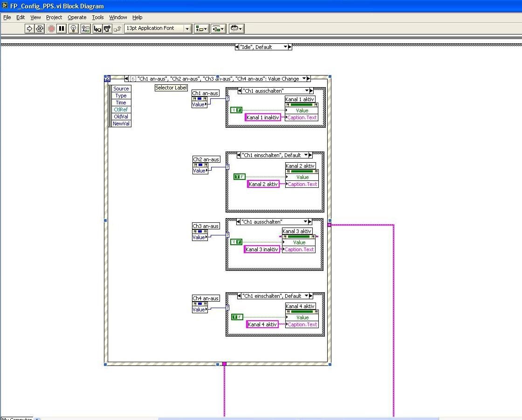The height and width of the screenshot is (420, 522).
Task: Toggle the False boolean constant for Kanal 3
Action: [x=236, y=242]
